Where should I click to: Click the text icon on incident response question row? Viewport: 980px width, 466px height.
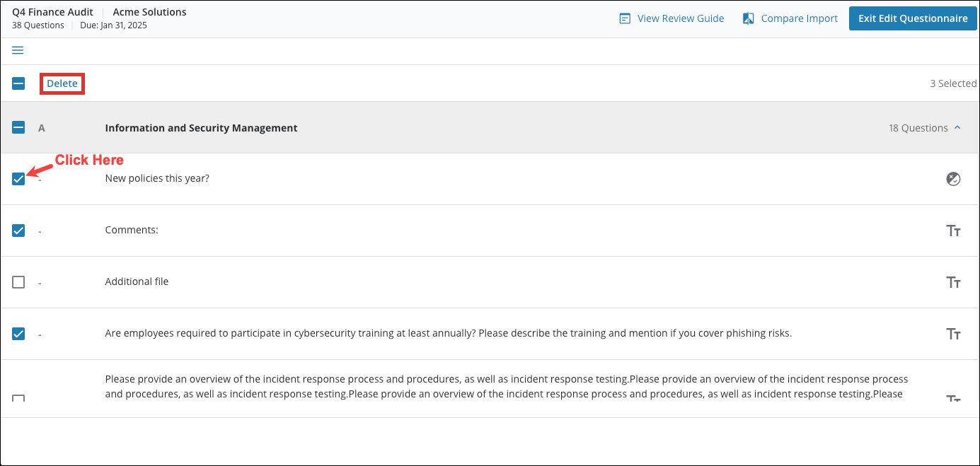(953, 397)
